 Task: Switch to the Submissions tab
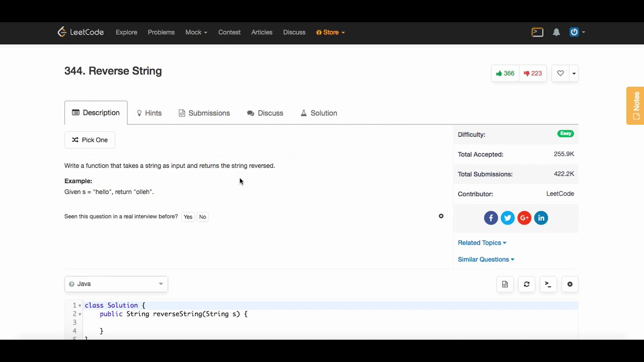pyautogui.click(x=204, y=113)
